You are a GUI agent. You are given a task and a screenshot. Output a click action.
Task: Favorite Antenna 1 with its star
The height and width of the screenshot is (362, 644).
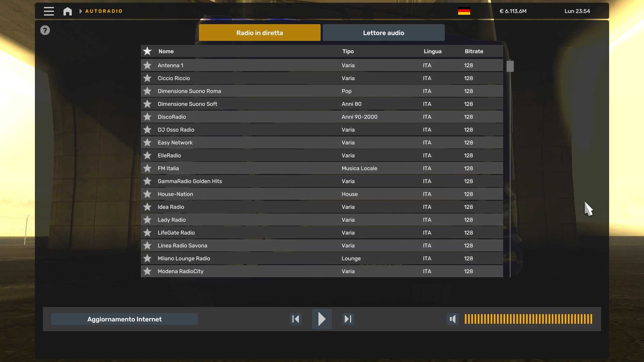pos(147,65)
